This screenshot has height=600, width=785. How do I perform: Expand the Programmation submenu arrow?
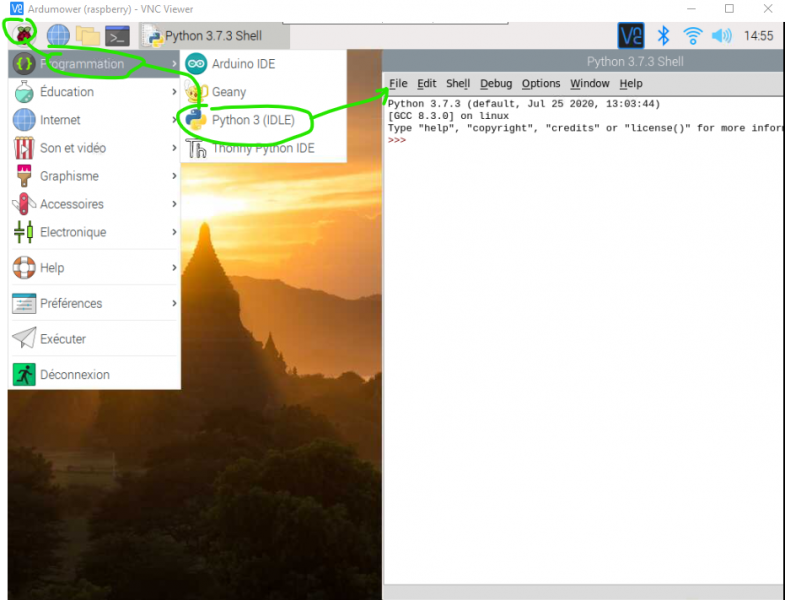(x=174, y=64)
